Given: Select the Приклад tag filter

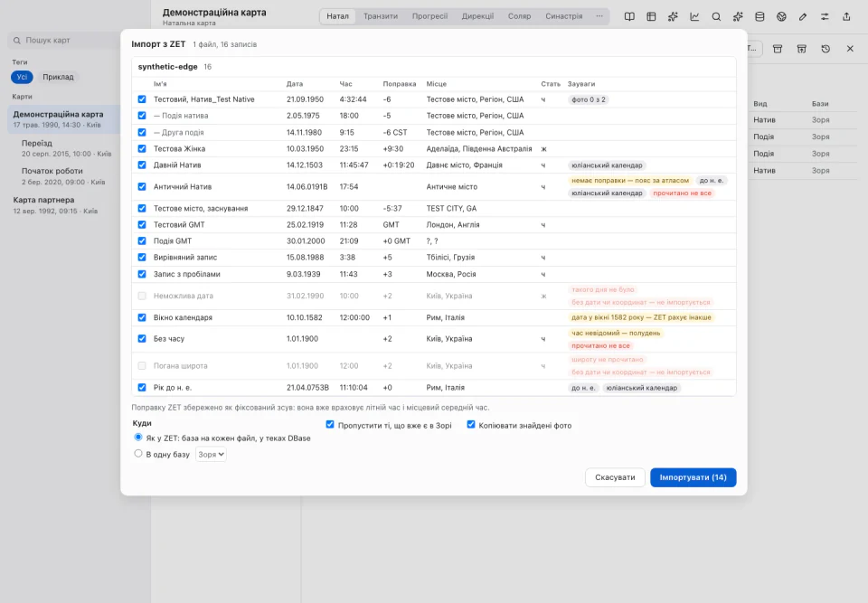Looking at the screenshot, I should (x=58, y=77).
